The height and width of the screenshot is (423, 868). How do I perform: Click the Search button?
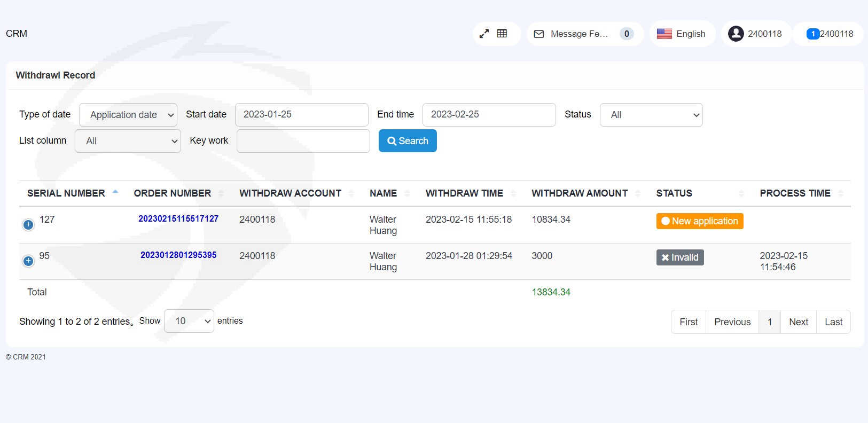coord(408,141)
